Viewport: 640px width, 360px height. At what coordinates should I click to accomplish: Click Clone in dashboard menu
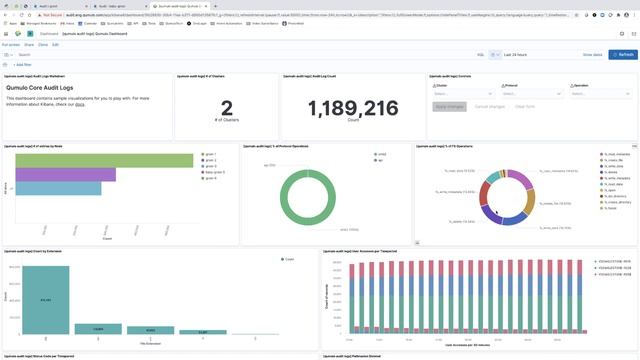pyautogui.click(x=43, y=45)
